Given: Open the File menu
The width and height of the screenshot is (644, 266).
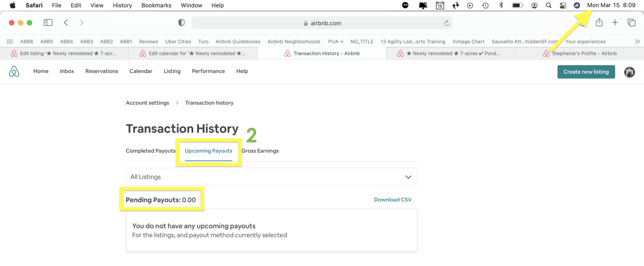Looking at the screenshot, I should [57, 5].
